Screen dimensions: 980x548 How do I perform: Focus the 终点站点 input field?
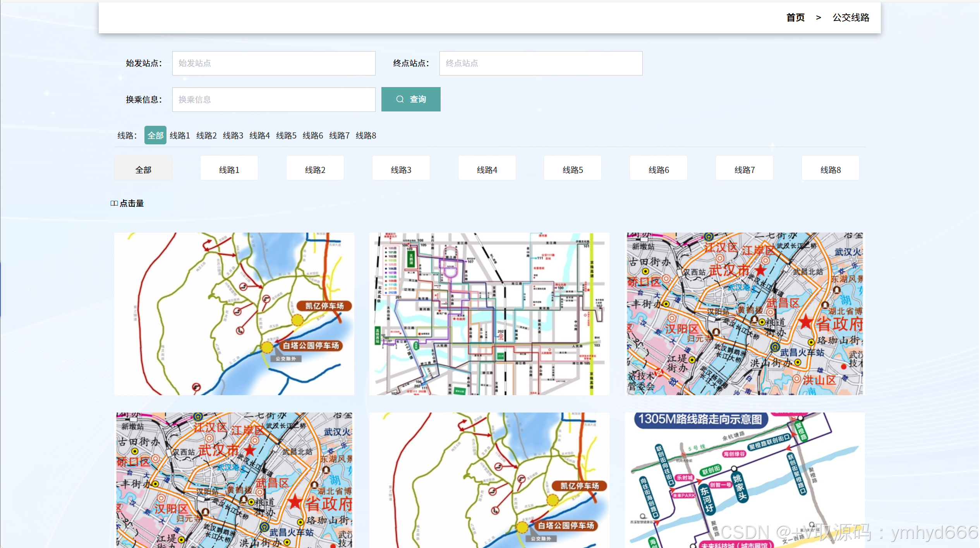coord(541,63)
